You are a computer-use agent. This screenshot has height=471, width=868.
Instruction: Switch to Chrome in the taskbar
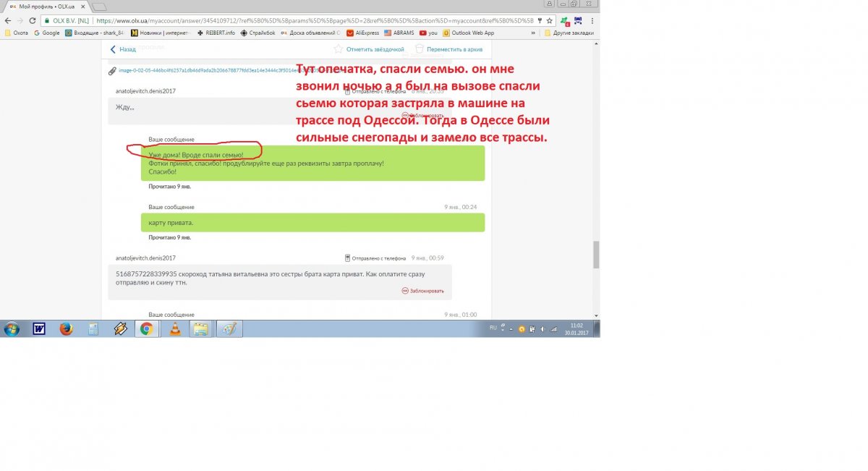[x=146, y=329]
